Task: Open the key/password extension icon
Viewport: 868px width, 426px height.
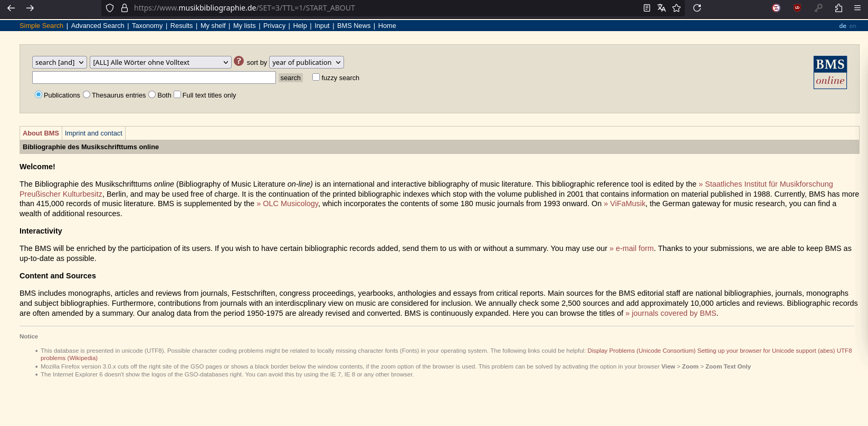Action: (x=818, y=8)
